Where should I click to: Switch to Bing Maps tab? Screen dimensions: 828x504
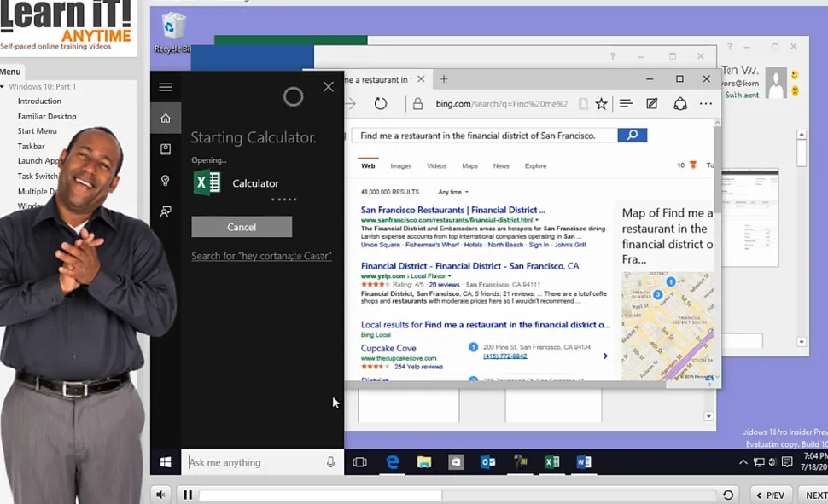(x=469, y=165)
